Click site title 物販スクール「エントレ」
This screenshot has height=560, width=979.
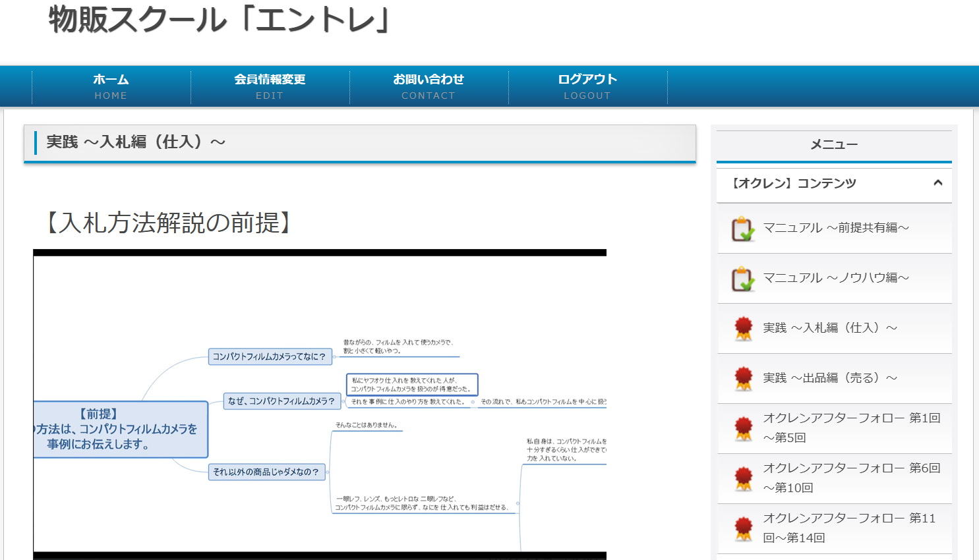point(220,19)
